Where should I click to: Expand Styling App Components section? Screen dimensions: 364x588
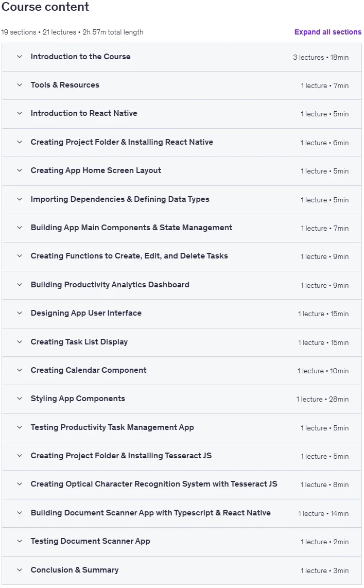(x=182, y=399)
